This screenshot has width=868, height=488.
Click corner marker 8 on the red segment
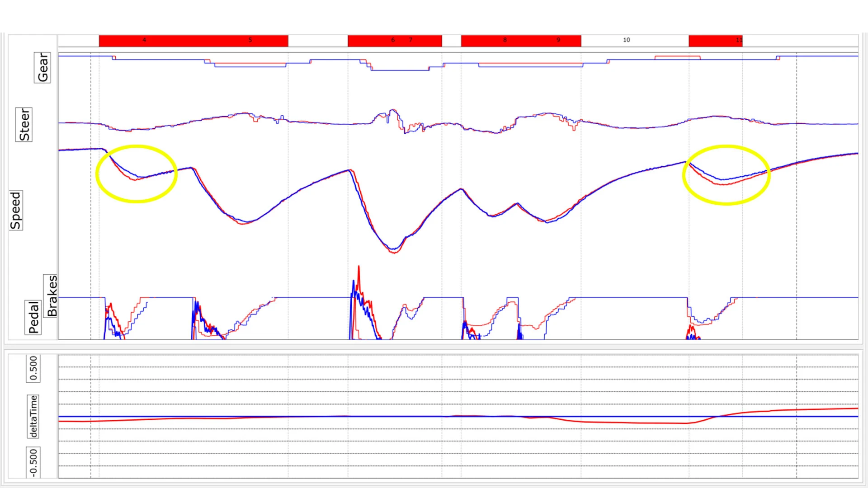pyautogui.click(x=505, y=40)
